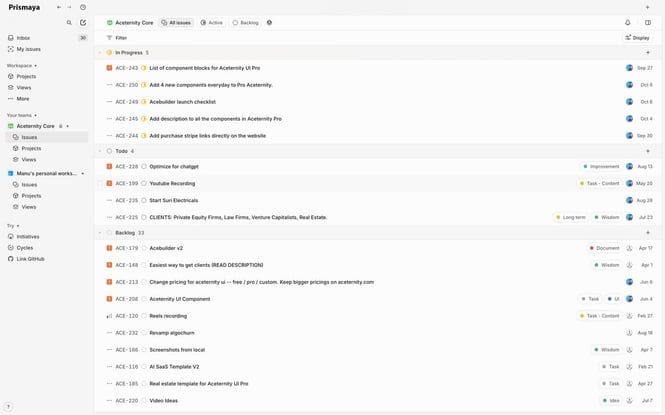Add issue to In Progress group
This screenshot has width=665, height=415.
click(x=648, y=53)
